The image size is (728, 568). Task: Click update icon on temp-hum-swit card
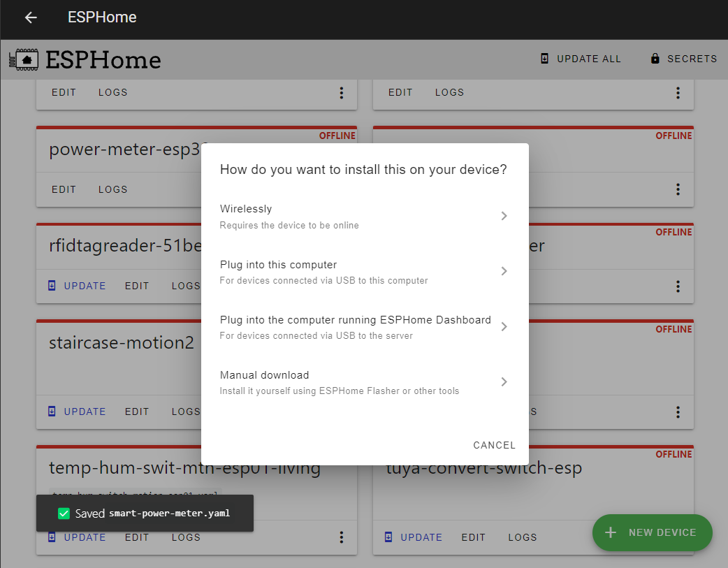click(x=52, y=537)
